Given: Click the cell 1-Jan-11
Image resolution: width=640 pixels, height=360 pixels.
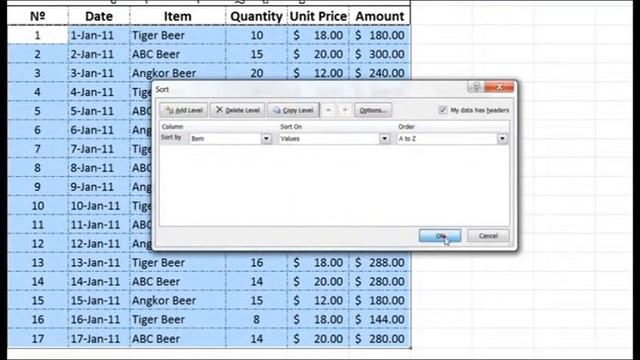Looking at the screenshot, I should pos(99,35).
